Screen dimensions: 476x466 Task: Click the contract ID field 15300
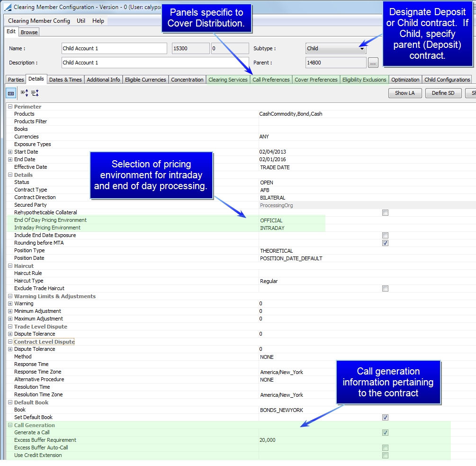coord(191,49)
